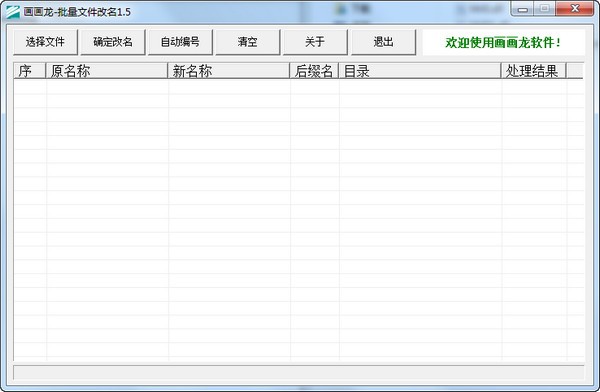Confirm renaming with 确定改名 button
Viewport: 600px width, 392px height.
(113, 42)
